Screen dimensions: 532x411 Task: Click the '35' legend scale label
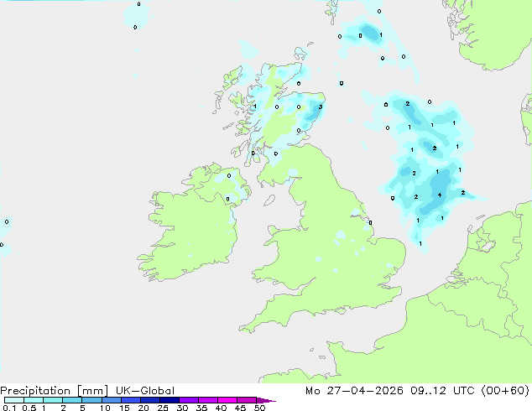(x=201, y=408)
